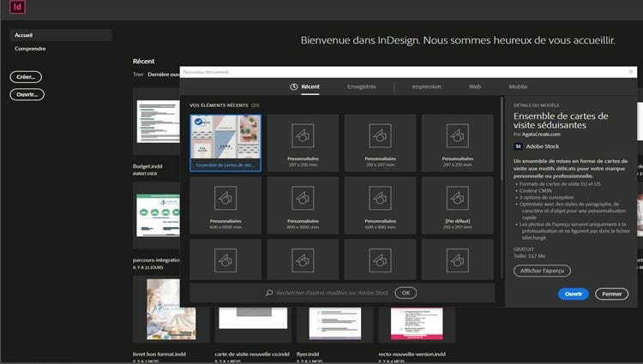Click the Ouvrir... button in the left sidebar
Viewport: 643px width, 364px height.
(x=27, y=94)
